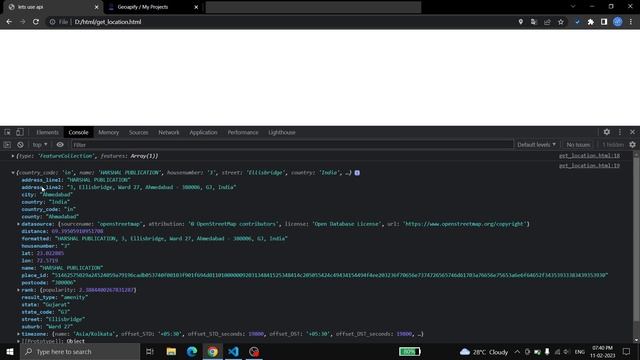This screenshot has height=360, width=640.
Task: Show the console sidebar
Action: (x=7, y=144)
